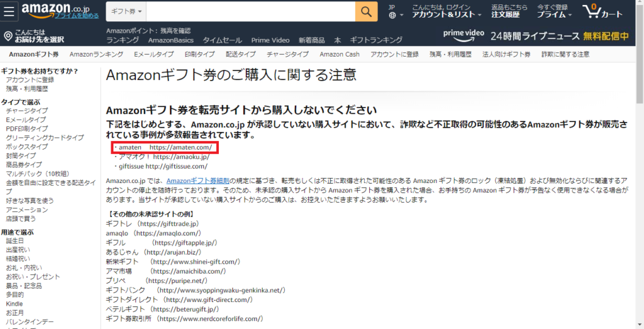Click グリーティングカードタイプ in sidebar
Image resolution: width=644 pixels, height=329 pixels.
tap(45, 138)
